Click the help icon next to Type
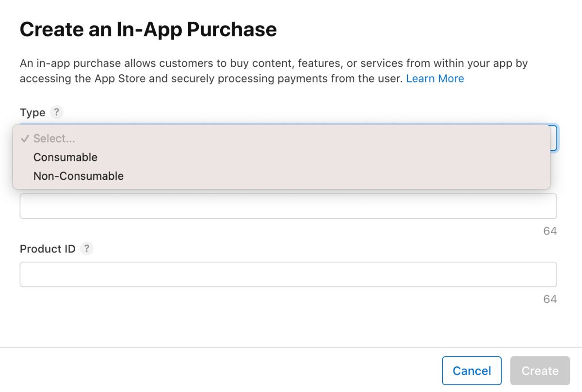Screen dimensions: 582x392 point(57,112)
